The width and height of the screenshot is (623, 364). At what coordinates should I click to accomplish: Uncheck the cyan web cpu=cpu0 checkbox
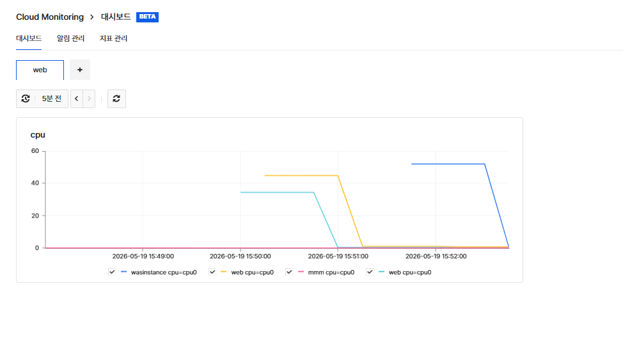pyautogui.click(x=370, y=273)
